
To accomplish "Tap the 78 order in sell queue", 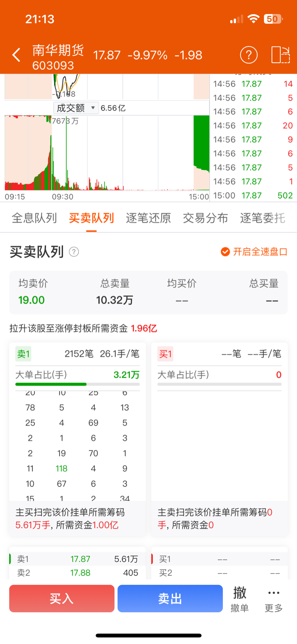I will coord(30,407).
